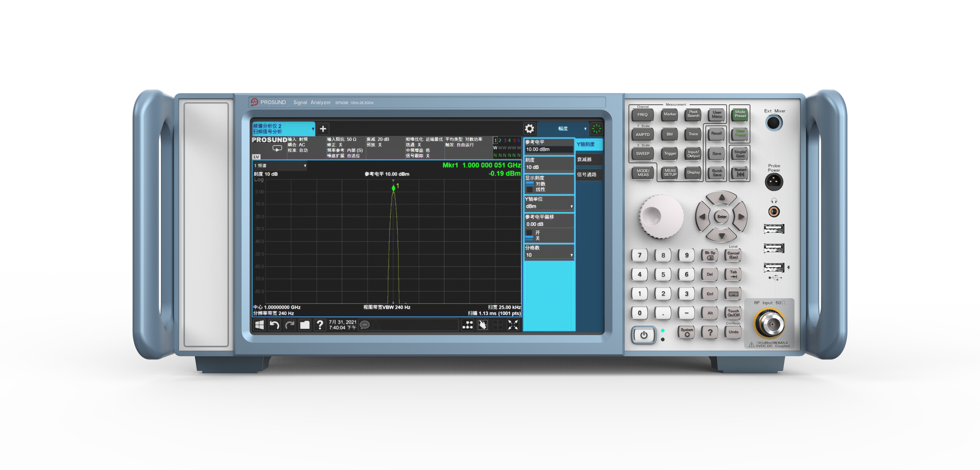Open the file folder icon on screen
The width and height of the screenshot is (980, 470).
[x=305, y=325]
